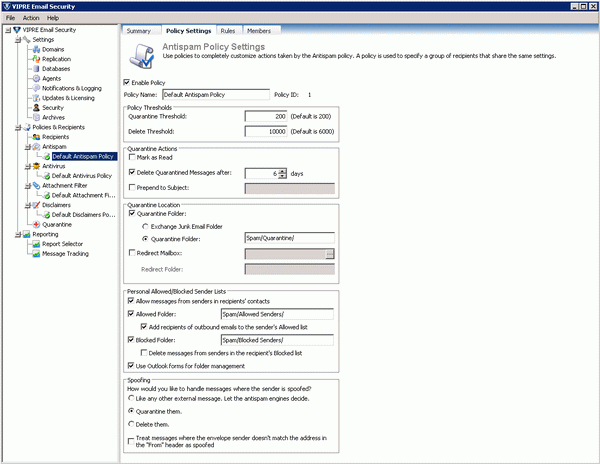Enable Delete messages from recipient's Blocked list
This screenshot has width=600, height=464.
coord(144,353)
